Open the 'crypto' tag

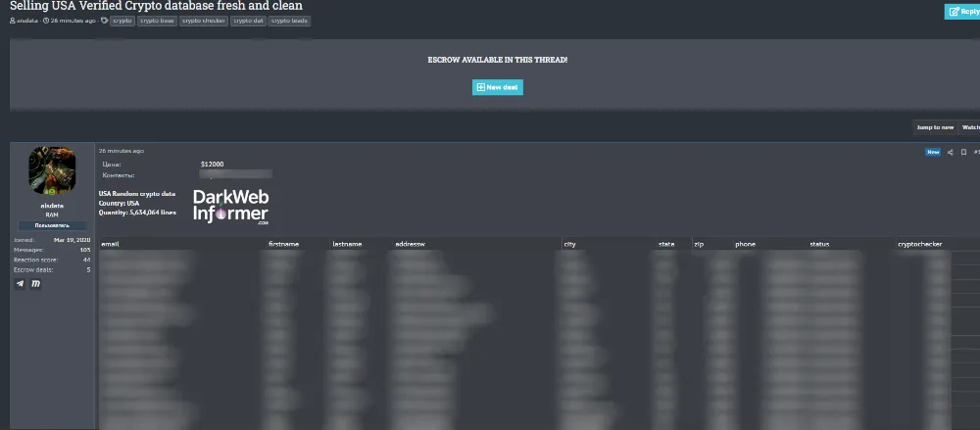click(122, 21)
